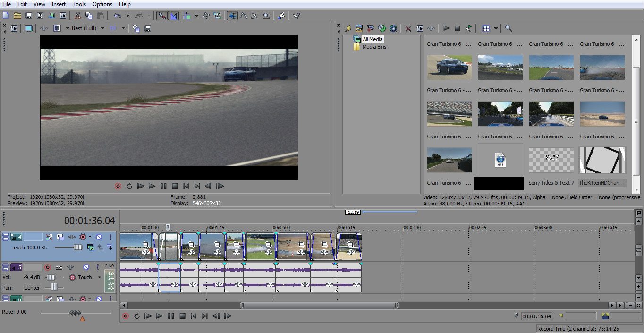Click Stop in the timeline transport bar
The image size is (644, 333).
point(182,316)
